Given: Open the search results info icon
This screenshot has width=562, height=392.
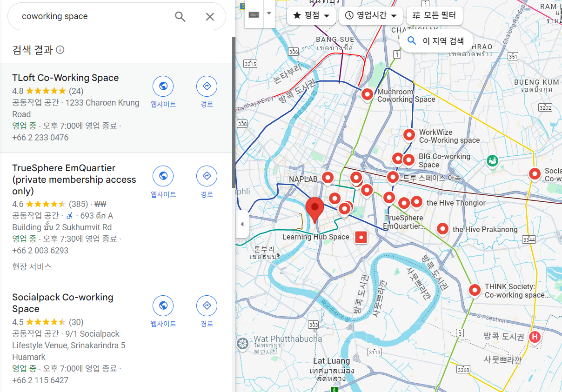Looking at the screenshot, I should pyautogui.click(x=60, y=50).
